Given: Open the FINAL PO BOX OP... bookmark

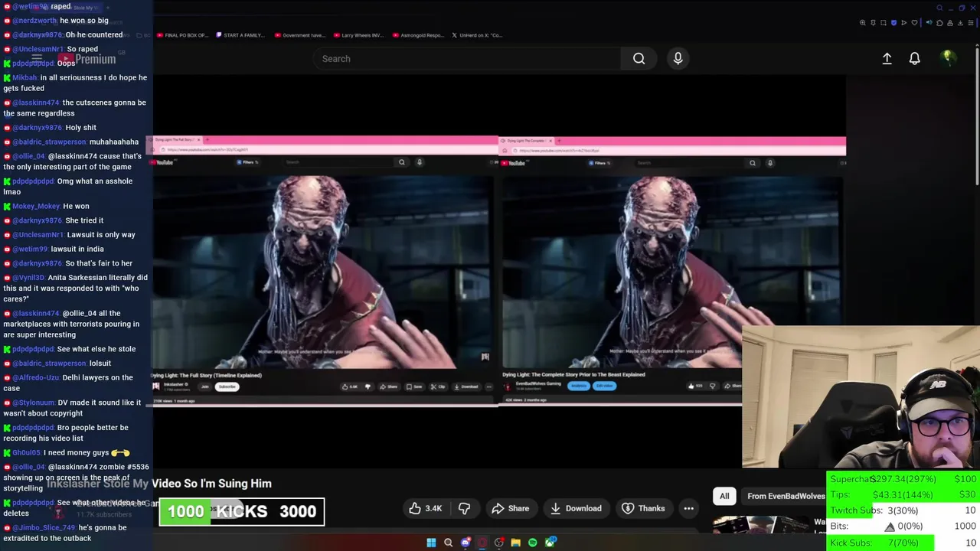Looking at the screenshot, I should 182,35.
